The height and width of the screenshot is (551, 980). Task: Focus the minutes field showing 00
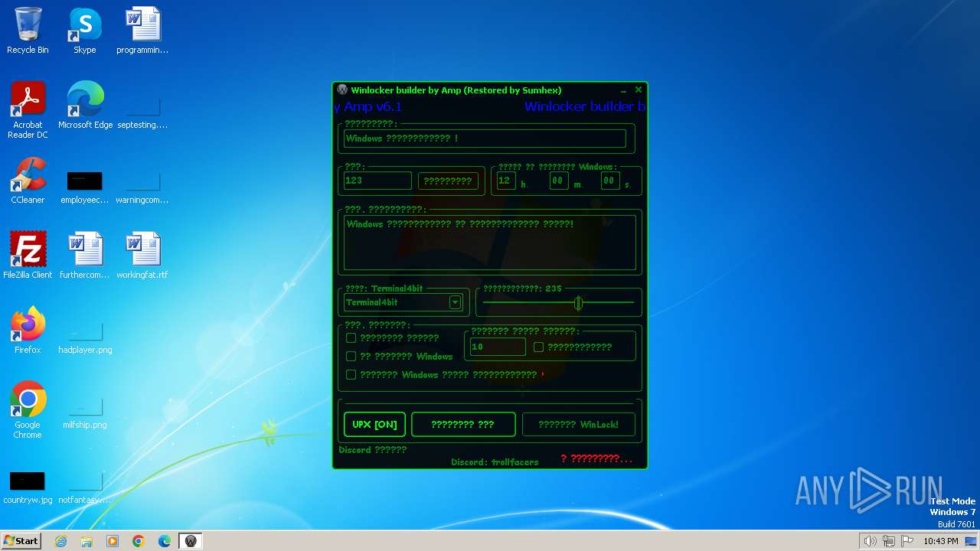pos(559,181)
